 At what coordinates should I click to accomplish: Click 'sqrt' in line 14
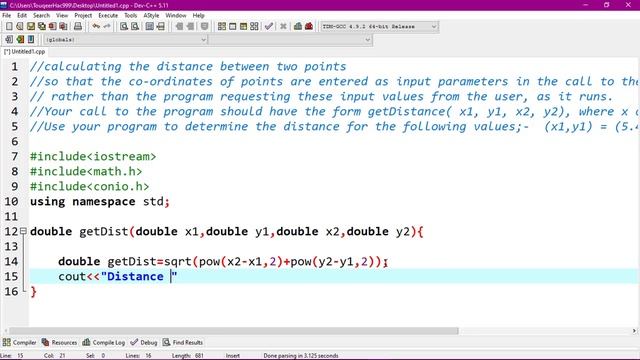(x=178, y=262)
